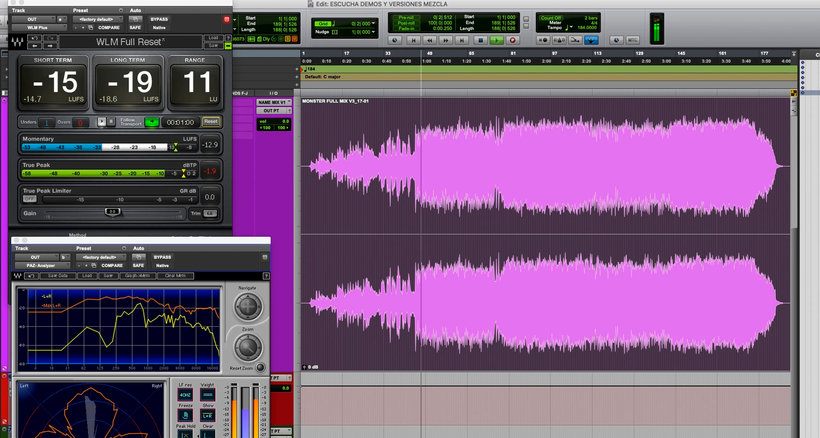Click the Navigate knob in PAZ Analyzer
The height and width of the screenshot is (438, 820).
pyautogui.click(x=248, y=307)
